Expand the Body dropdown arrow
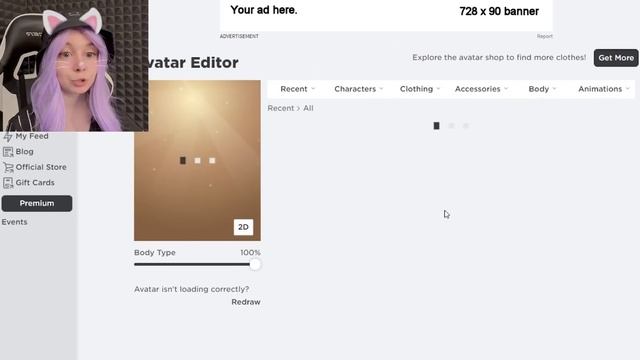640x360 pixels. 554,89
